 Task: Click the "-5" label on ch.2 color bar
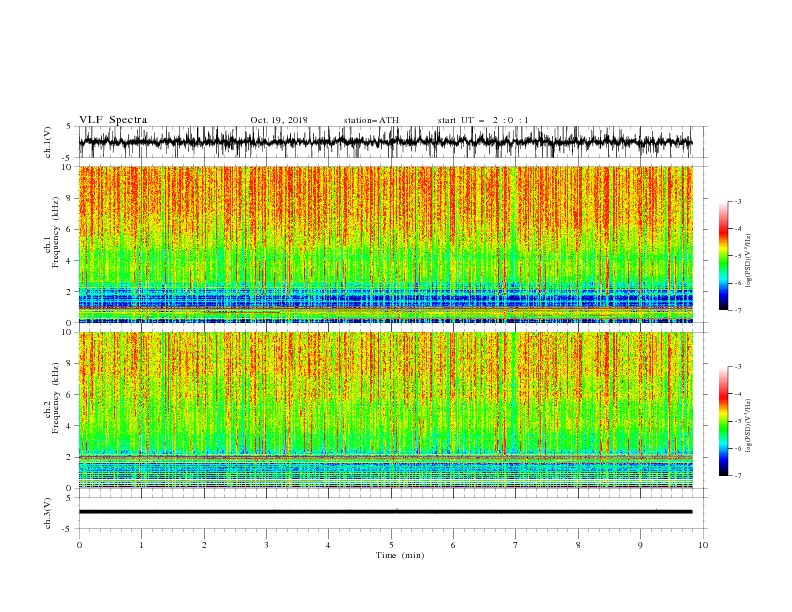(738, 421)
